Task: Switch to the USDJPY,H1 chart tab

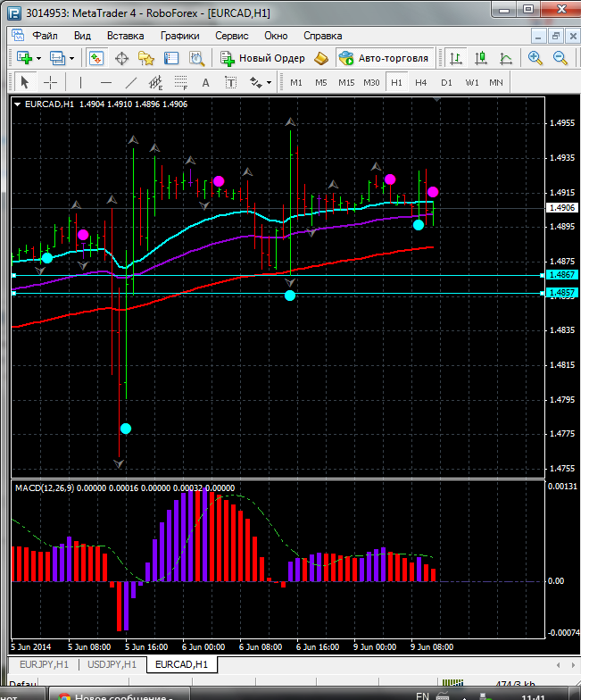Action: 111,664
